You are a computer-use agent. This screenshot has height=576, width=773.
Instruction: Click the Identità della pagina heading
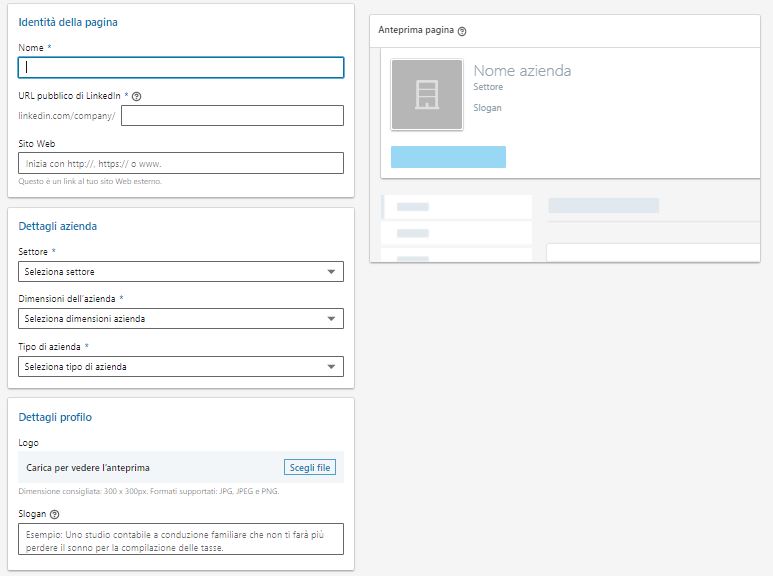click(68, 22)
